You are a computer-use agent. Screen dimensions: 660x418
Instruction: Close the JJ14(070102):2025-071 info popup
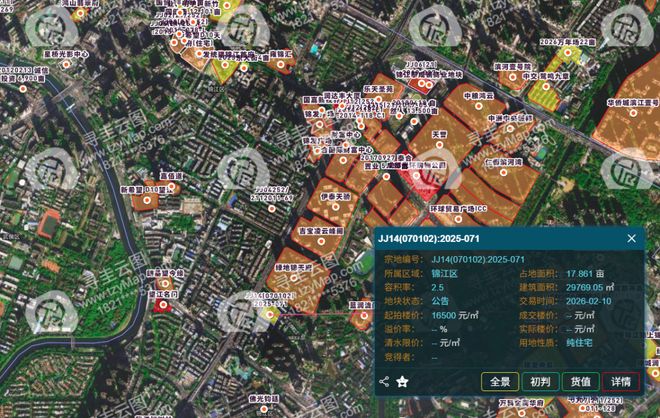point(631,238)
